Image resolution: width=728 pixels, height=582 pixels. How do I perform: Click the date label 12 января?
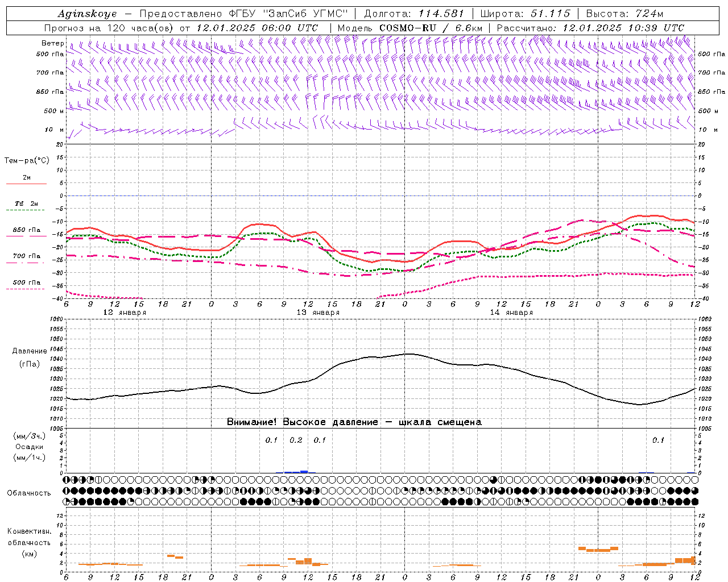click(x=125, y=313)
